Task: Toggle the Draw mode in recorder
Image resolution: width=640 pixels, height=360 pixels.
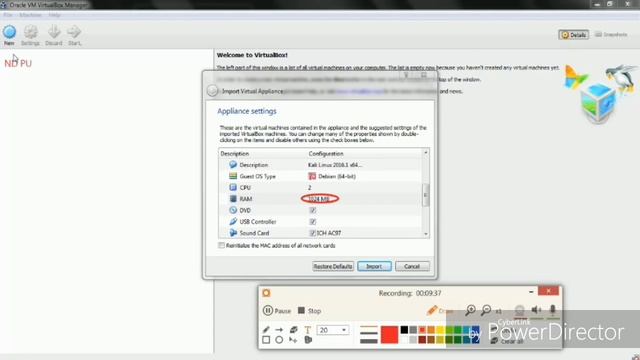Action: click(x=440, y=311)
